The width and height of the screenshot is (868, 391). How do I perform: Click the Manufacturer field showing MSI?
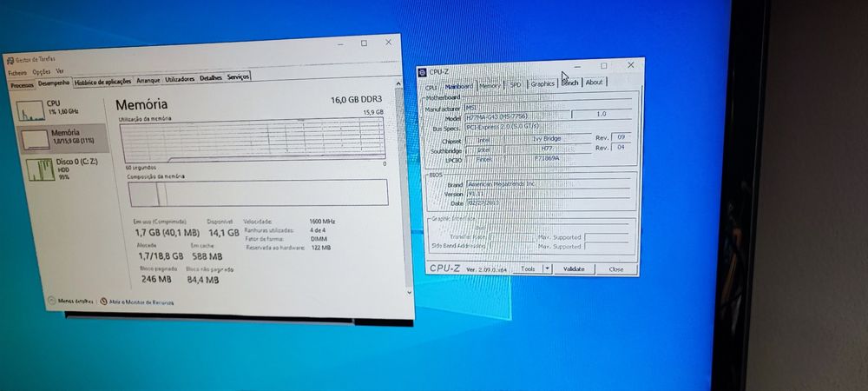click(547, 104)
